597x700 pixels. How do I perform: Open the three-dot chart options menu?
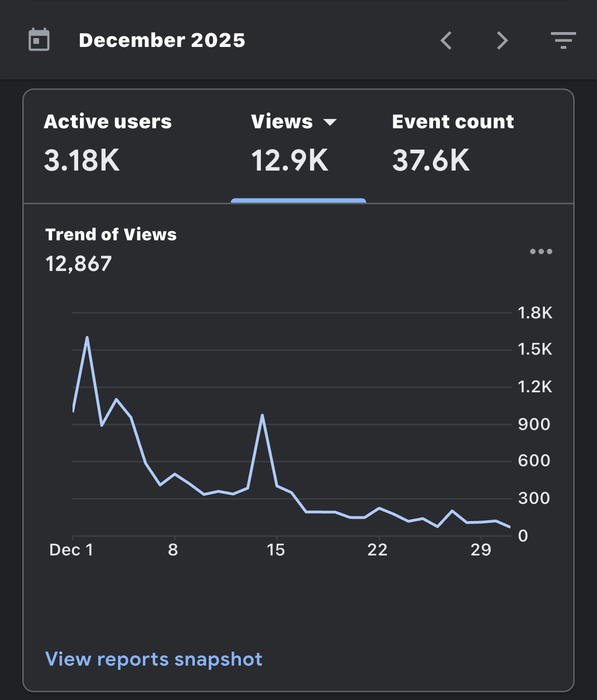[x=541, y=251]
